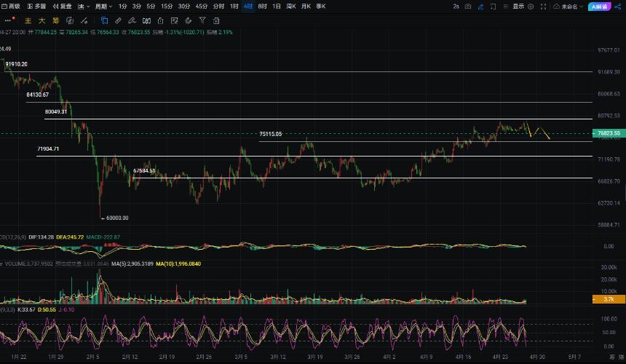Enter fullscreen chart mode
Image resolution: width=626 pixels, height=364 pixels.
point(543,7)
